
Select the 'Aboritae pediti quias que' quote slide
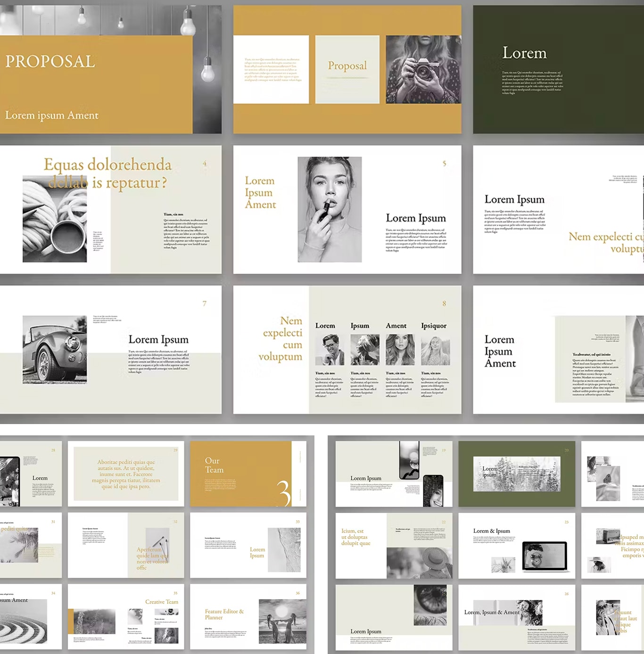126,474
